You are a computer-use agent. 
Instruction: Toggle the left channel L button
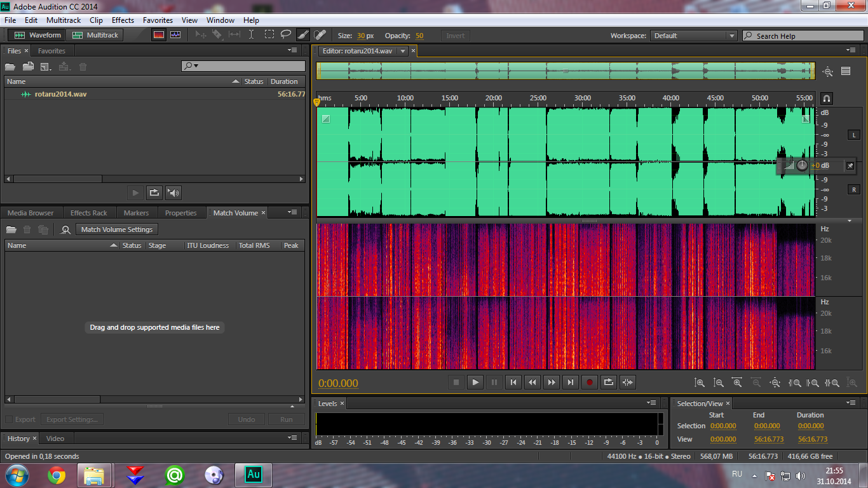point(855,135)
